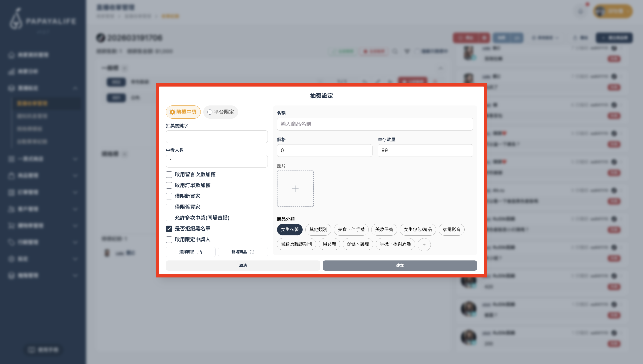Click the 取消 button to dismiss the dialog
The width and height of the screenshot is (643, 364).
pos(242,265)
